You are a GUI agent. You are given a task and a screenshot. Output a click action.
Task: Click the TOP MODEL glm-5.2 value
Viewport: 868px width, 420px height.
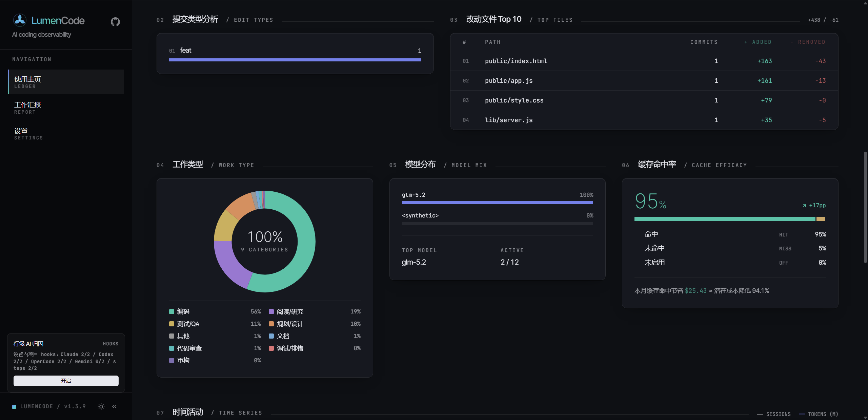coord(414,262)
